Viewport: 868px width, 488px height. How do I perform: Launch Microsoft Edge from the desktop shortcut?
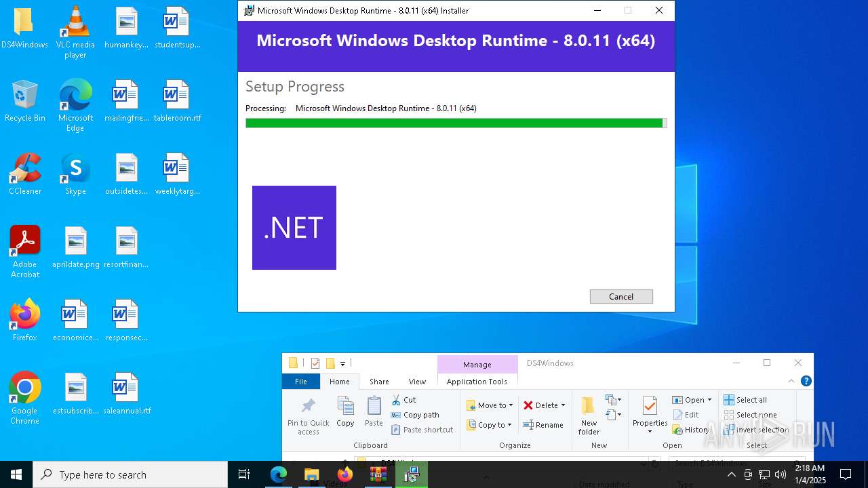pos(75,106)
